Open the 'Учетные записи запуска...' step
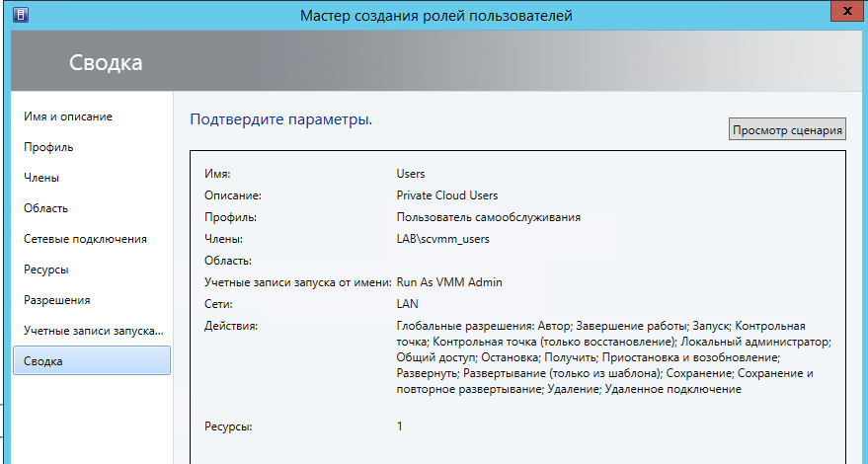The image size is (868, 464). 93,331
